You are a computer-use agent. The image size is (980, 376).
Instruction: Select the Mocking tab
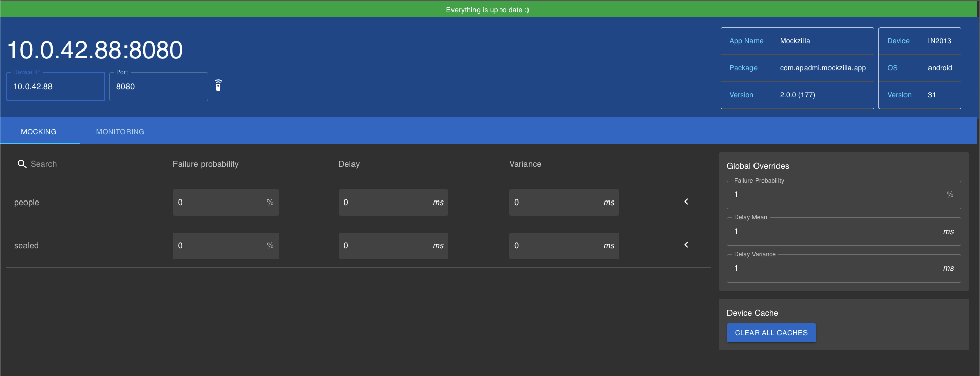pos(39,132)
